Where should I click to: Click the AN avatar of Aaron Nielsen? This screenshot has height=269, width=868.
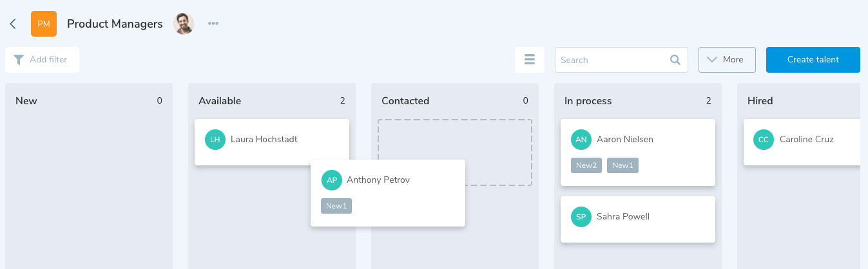click(581, 140)
